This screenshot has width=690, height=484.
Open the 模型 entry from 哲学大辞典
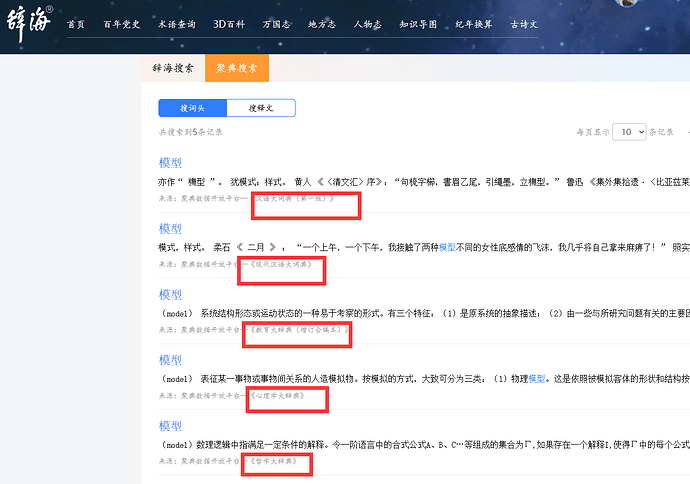[170, 425]
